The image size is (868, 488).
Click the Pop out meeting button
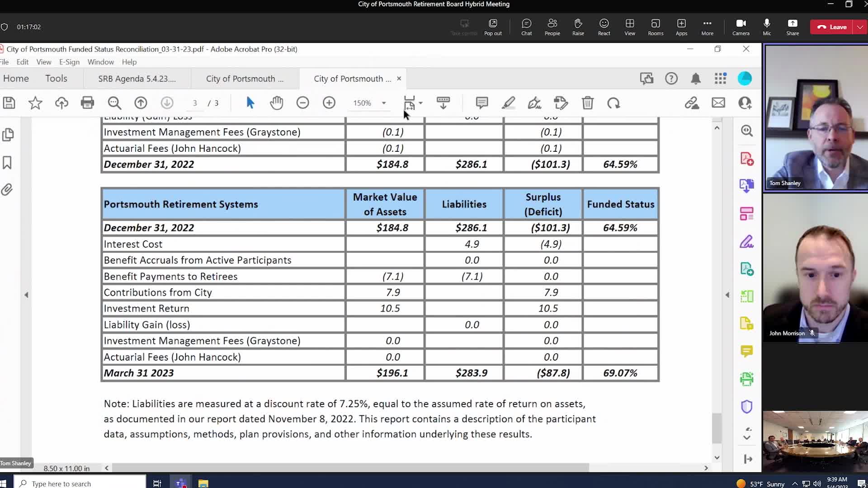pyautogui.click(x=493, y=27)
